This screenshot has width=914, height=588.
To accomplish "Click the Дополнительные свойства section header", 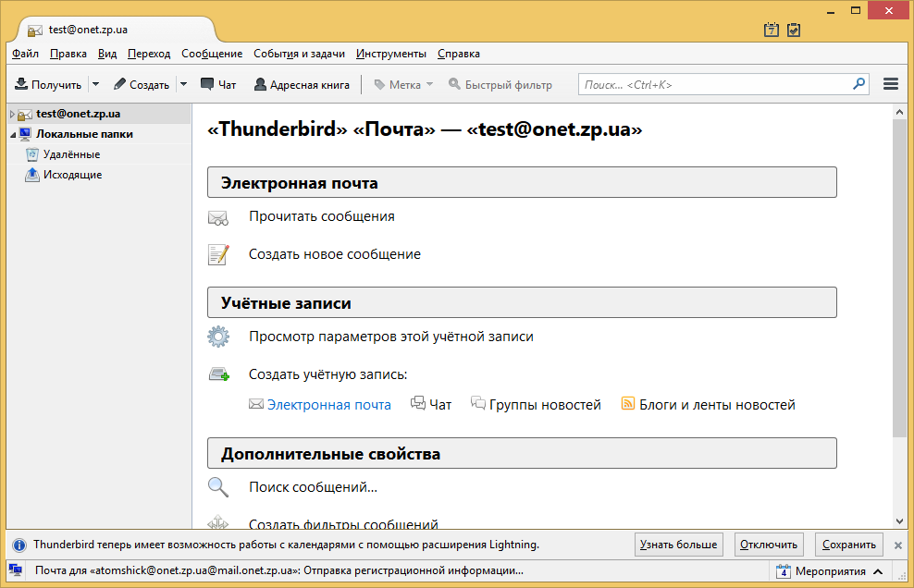I will coord(522,453).
